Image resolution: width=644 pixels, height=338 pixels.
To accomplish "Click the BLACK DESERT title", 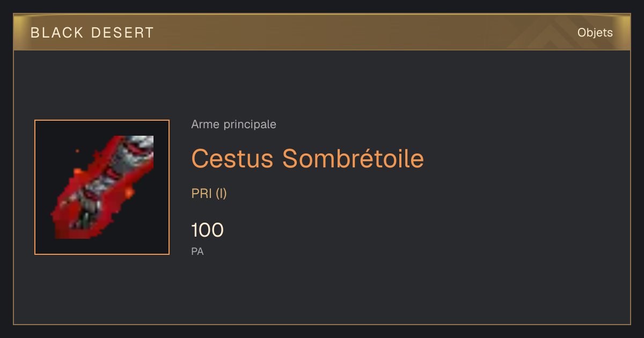I will [92, 33].
